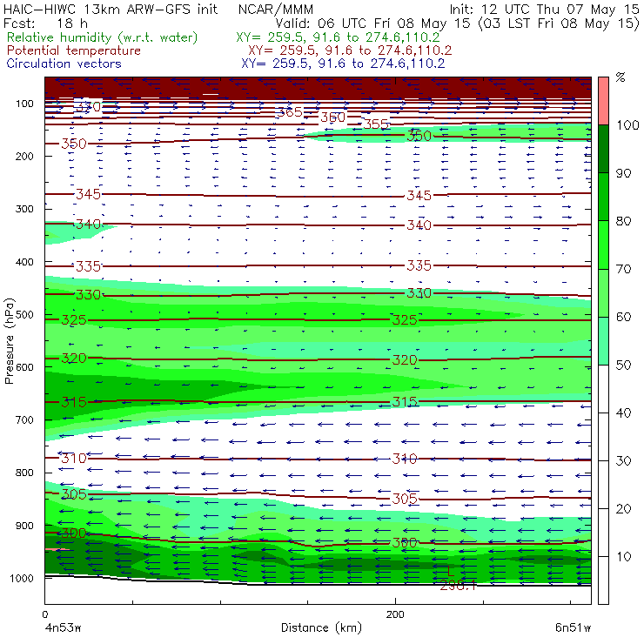Viewport: 644px width, 644px height.
Task: Click the right-side '325' contour label
Action: 405,320
